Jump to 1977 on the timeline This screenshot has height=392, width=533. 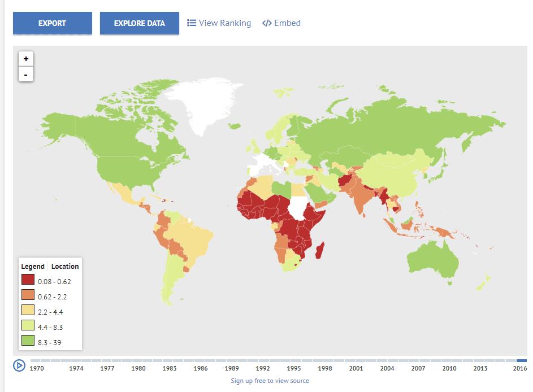point(107,368)
